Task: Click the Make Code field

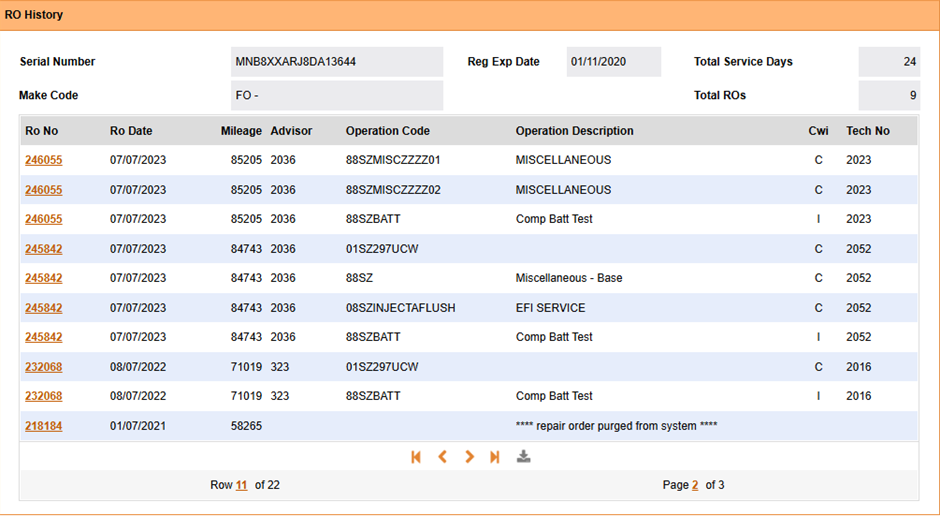Action: [x=336, y=96]
